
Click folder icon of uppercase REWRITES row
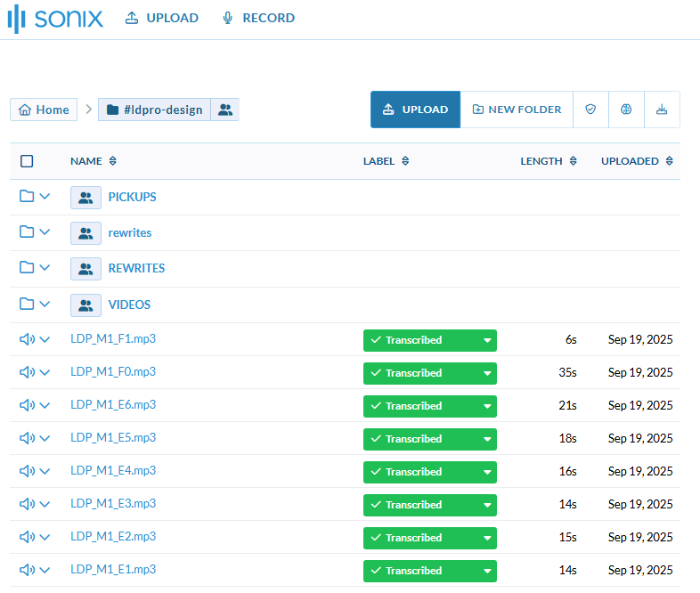point(27,267)
